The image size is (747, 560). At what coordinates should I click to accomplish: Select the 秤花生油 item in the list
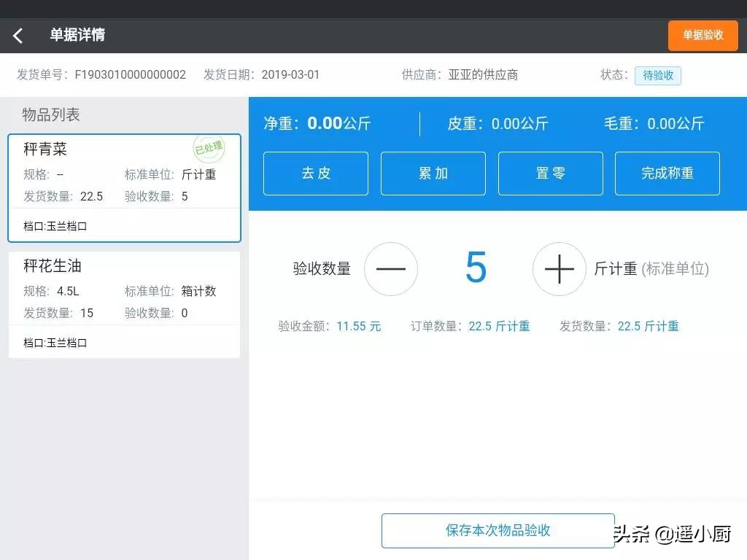124,303
